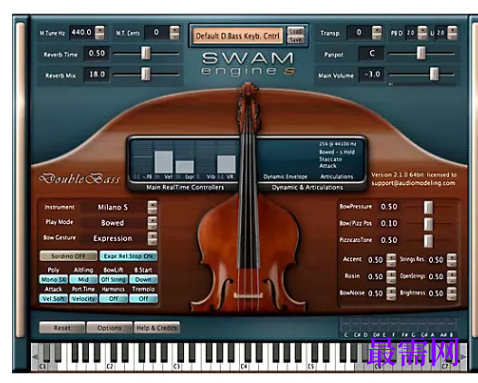Click the Alt.Fing Mid button
The image size is (478, 383).
83,279
